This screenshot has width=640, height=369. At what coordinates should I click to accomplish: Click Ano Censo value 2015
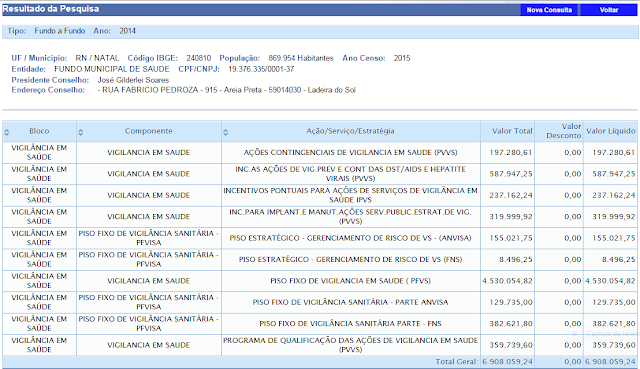click(x=402, y=58)
